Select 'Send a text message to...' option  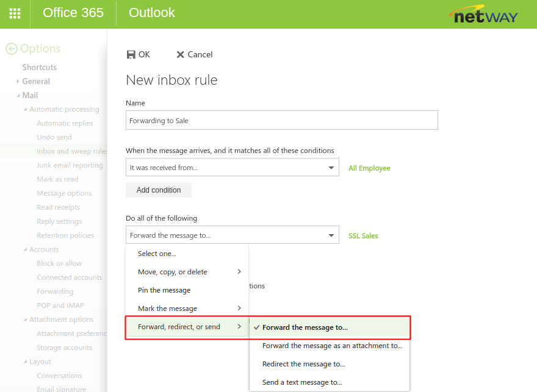coord(302,382)
